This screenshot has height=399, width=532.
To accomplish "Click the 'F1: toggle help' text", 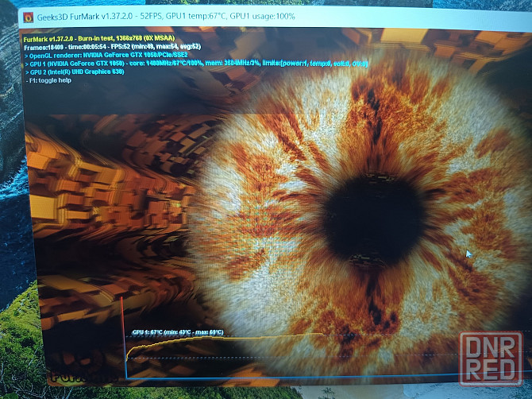I will 48,80.
